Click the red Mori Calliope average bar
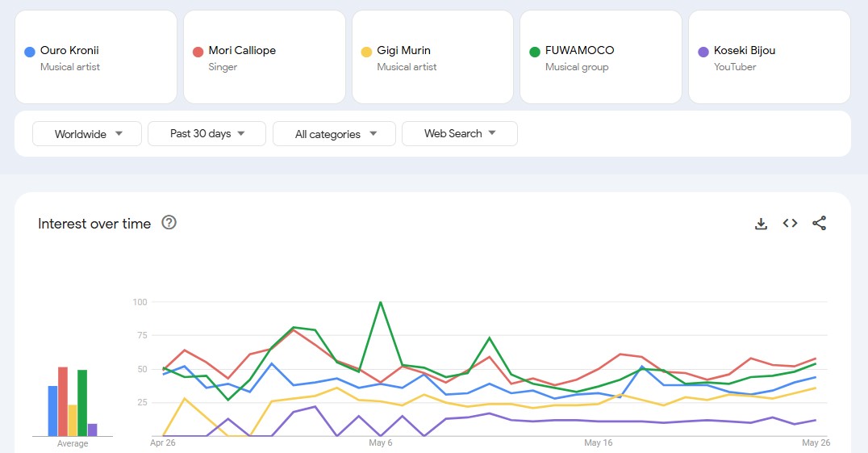Screen dimensions: 868x453 [x=63, y=402]
